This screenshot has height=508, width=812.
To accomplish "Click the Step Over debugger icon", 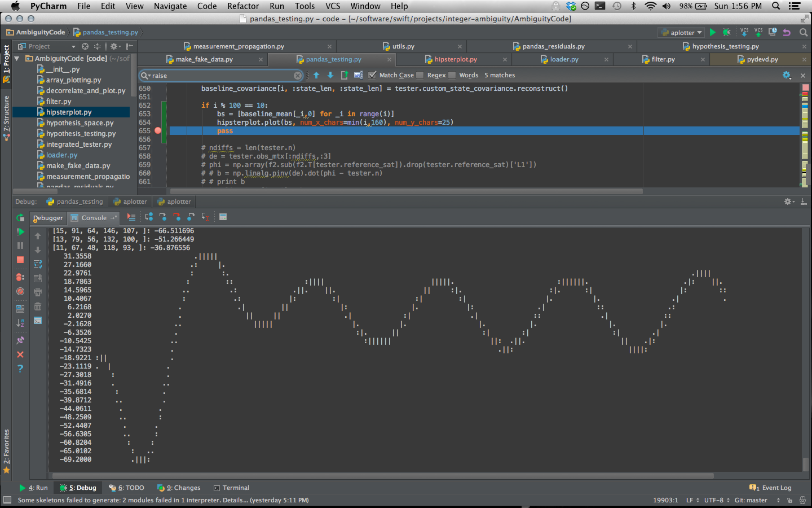I will point(149,217).
